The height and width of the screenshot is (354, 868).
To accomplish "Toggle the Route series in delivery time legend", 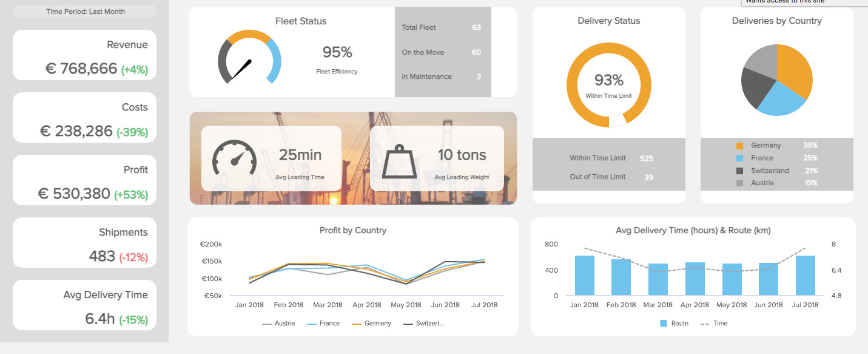I will click(x=674, y=324).
